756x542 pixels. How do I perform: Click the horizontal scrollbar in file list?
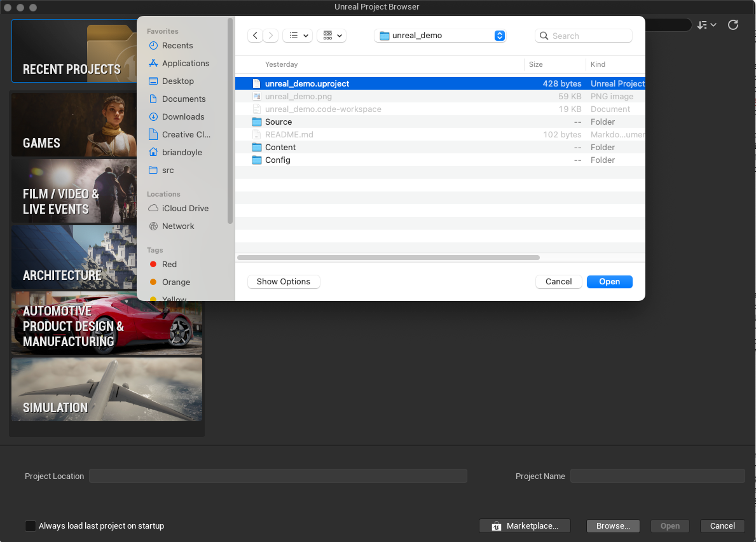[x=388, y=258]
